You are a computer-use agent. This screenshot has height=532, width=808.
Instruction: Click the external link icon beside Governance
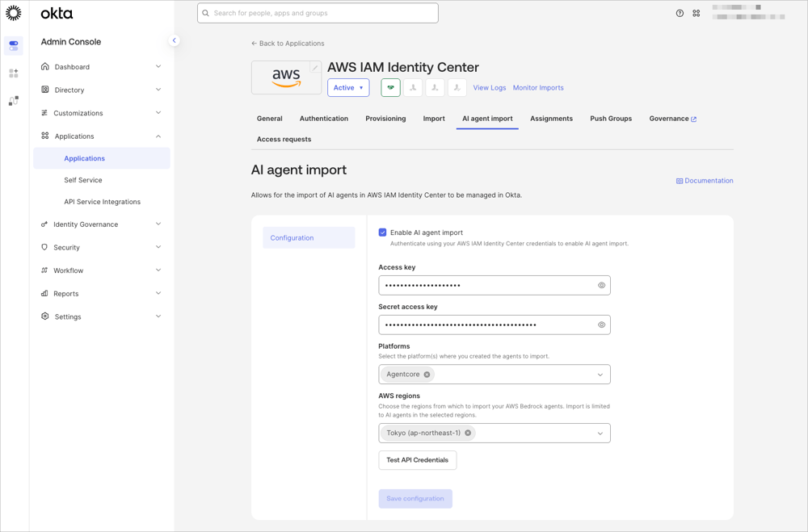(x=693, y=119)
